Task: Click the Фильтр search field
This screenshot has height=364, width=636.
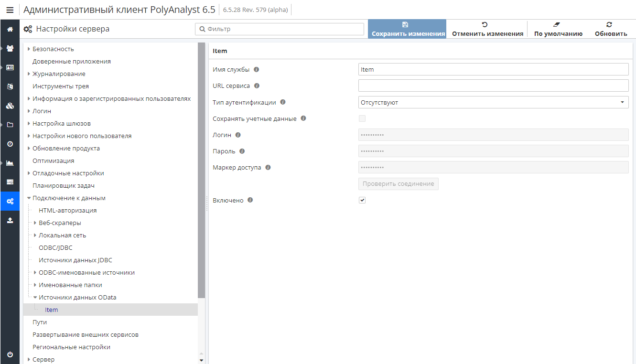Action: point(280,29)
